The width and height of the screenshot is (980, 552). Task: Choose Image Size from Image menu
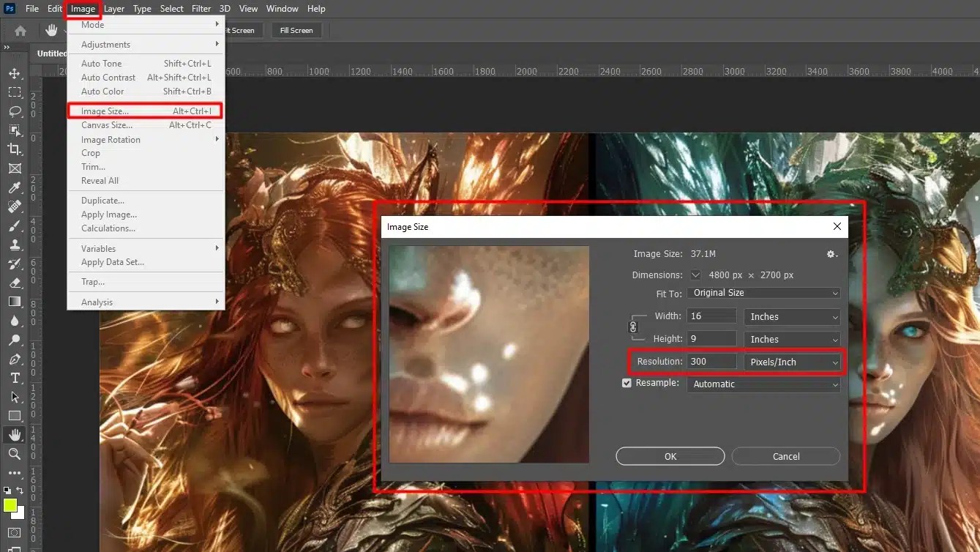point(146,111)
